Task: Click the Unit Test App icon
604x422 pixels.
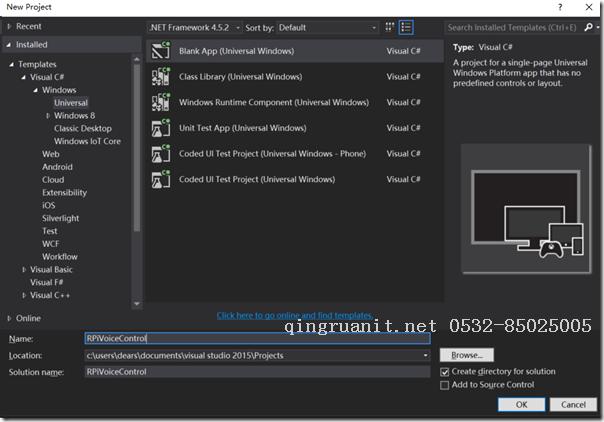Action: (161, 128)
